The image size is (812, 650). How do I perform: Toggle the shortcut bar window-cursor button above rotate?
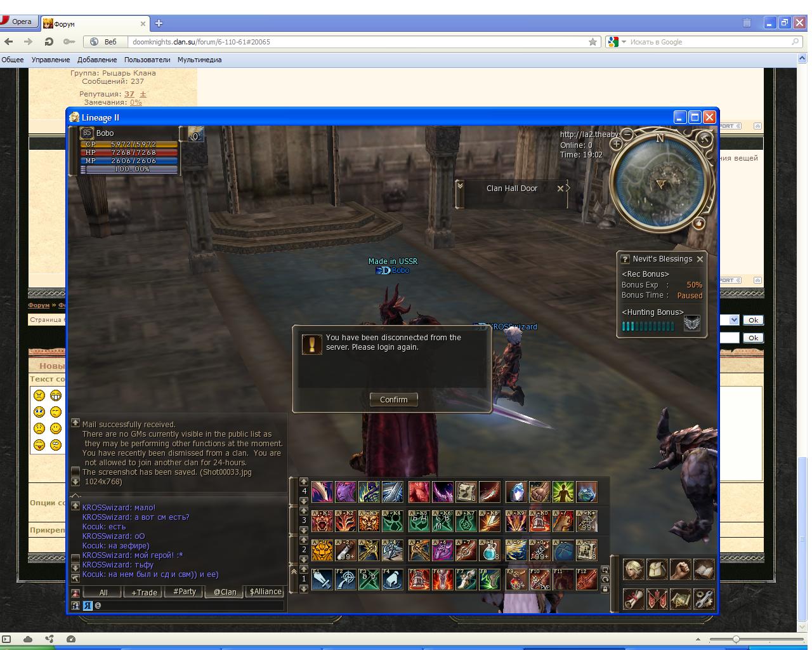[x=605, y=570]
